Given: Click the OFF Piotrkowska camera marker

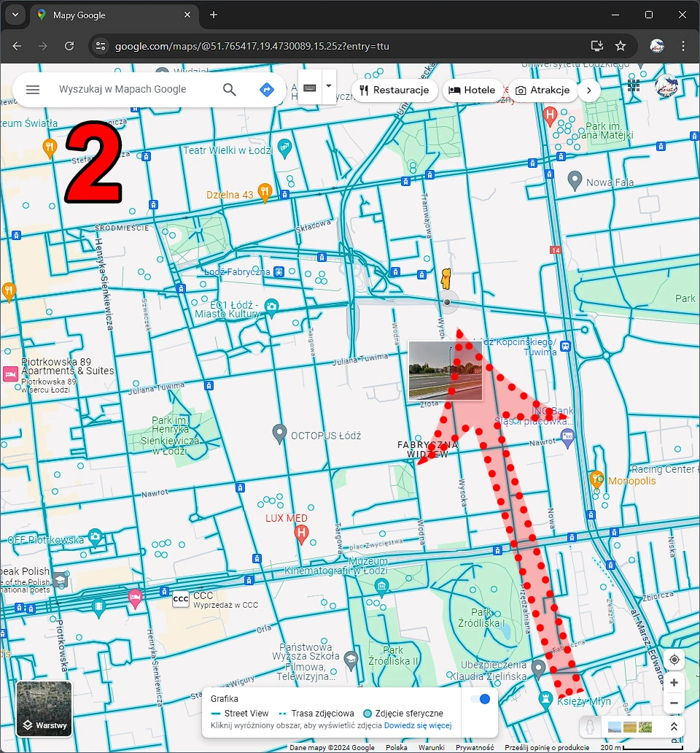Looking at the screenshot, I should pyautogui.click(x=95, y=537).
